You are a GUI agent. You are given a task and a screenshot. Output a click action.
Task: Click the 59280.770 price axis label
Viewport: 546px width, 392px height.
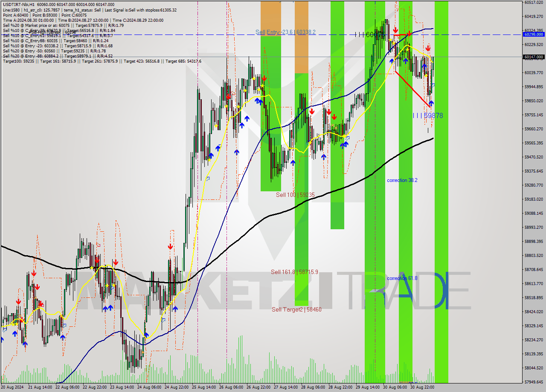pos(533,185)
